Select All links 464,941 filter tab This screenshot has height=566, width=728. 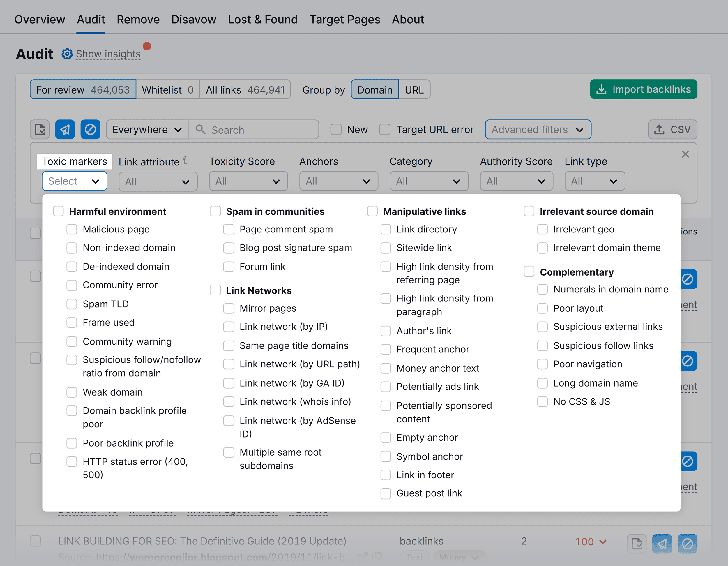pyautogui.click(x=245, y=89)
